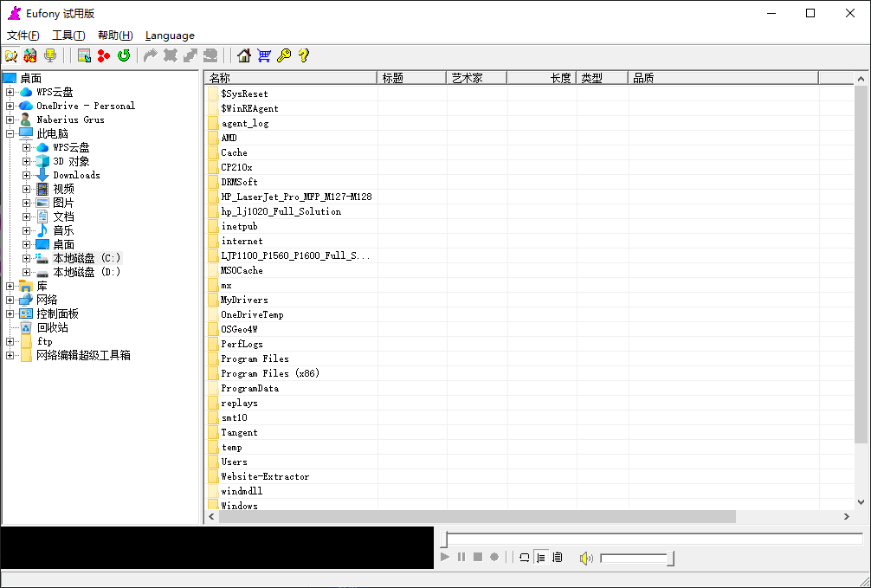
Task: Open the 工具(T) menu
Action: pos(68,36)
